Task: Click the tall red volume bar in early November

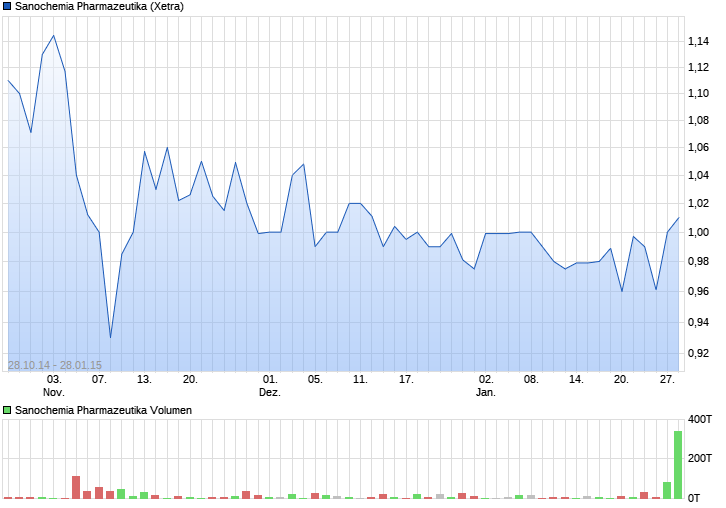Action: (76, 487)
